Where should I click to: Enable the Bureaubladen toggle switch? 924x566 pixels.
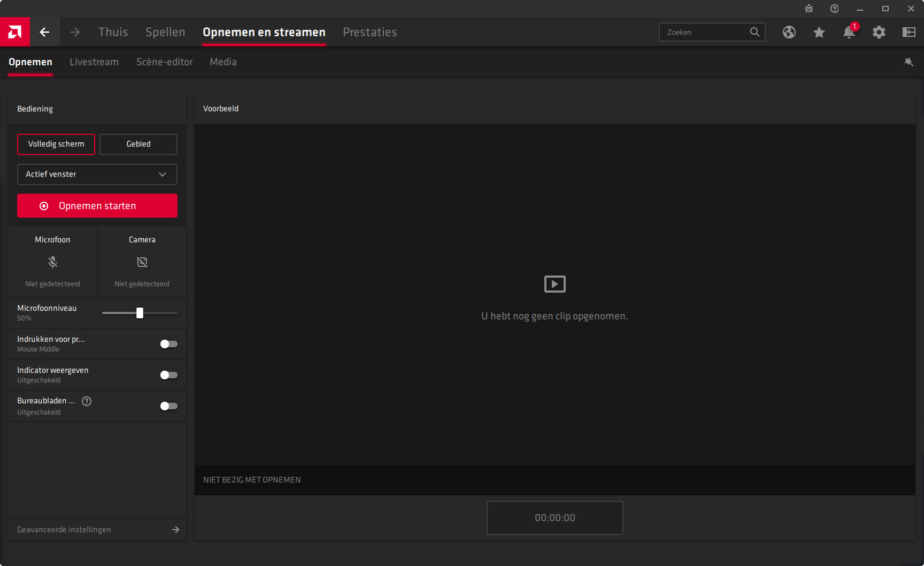point(168,406)
